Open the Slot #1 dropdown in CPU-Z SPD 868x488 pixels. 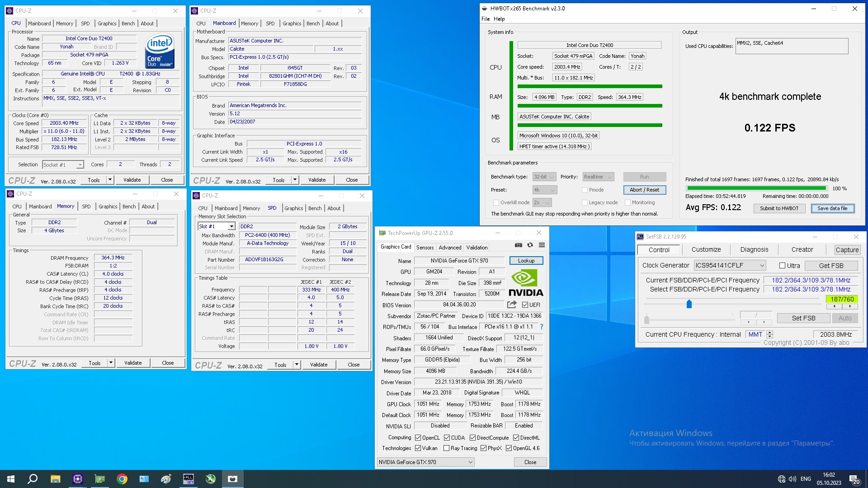click(x=217, y=226)
